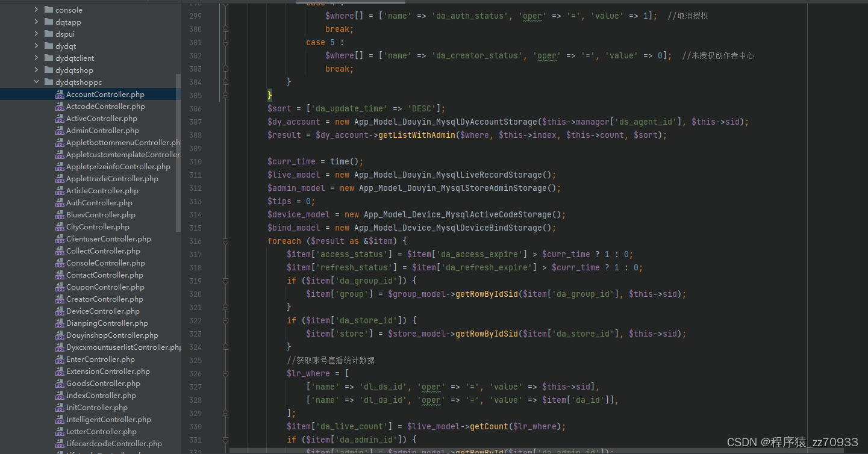868x454 pixels.
Task: Click the PHP icon of LetterController.php
Action: 60,431
